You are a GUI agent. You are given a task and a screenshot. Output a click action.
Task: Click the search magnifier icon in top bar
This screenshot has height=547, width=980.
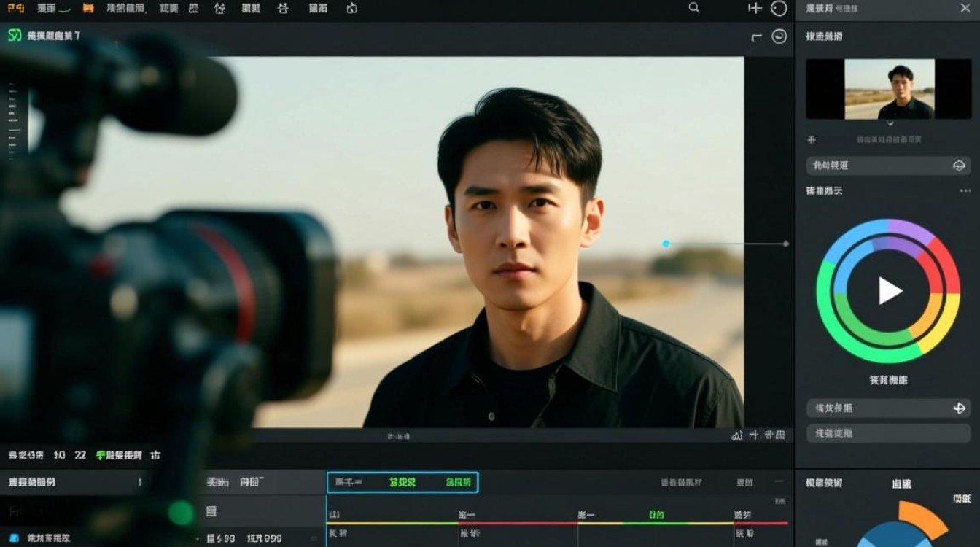[694, 8]
